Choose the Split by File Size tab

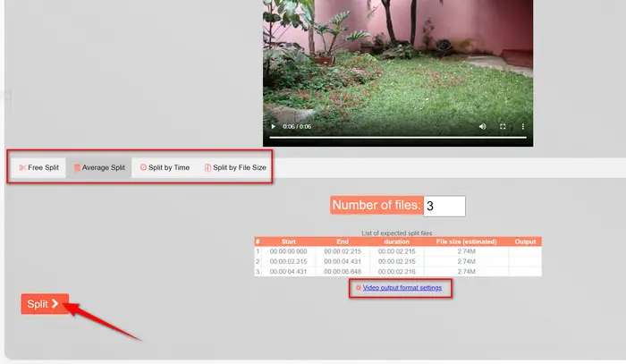pos(235,167)
